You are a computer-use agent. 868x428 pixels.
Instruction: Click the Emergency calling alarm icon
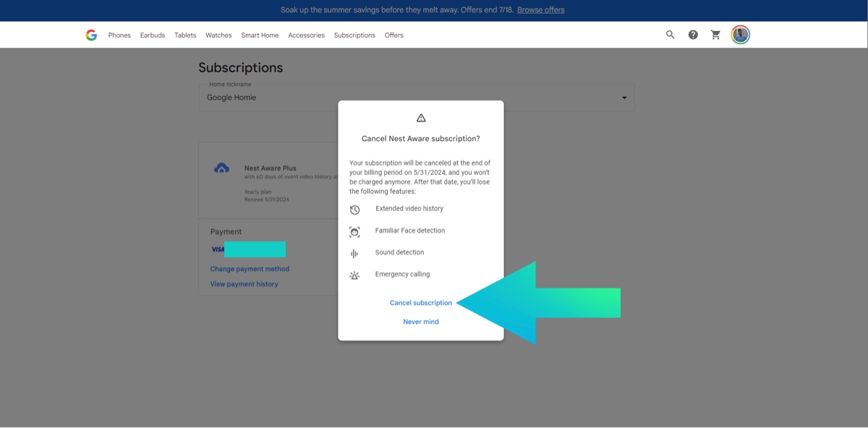[x=354, y=275]
